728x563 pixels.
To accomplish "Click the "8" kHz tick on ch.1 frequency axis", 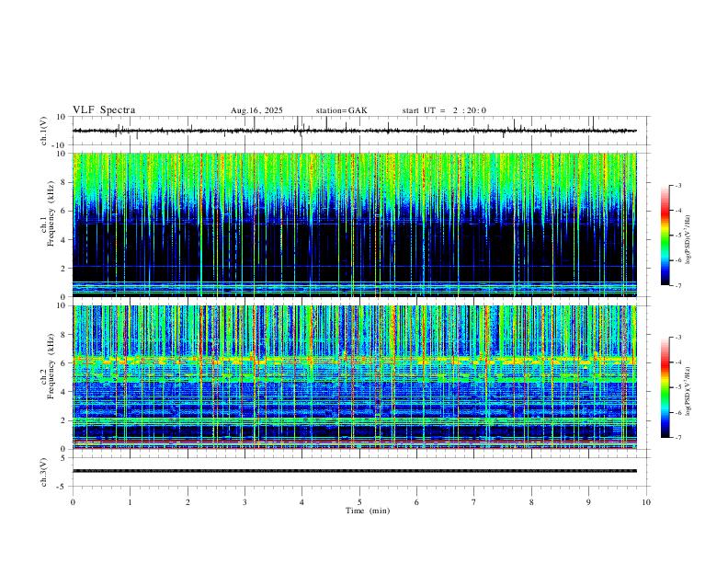I will [x=64, y=182].
